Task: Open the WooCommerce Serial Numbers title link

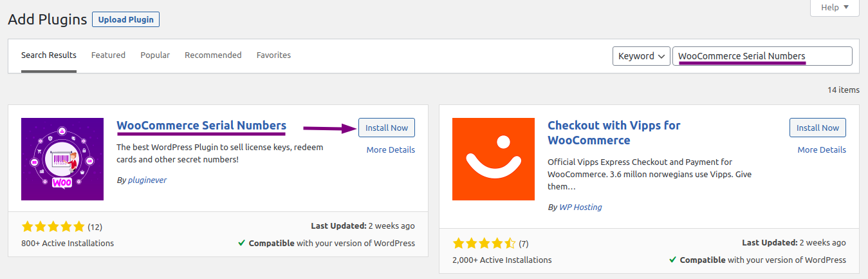Action: (201, 126)
